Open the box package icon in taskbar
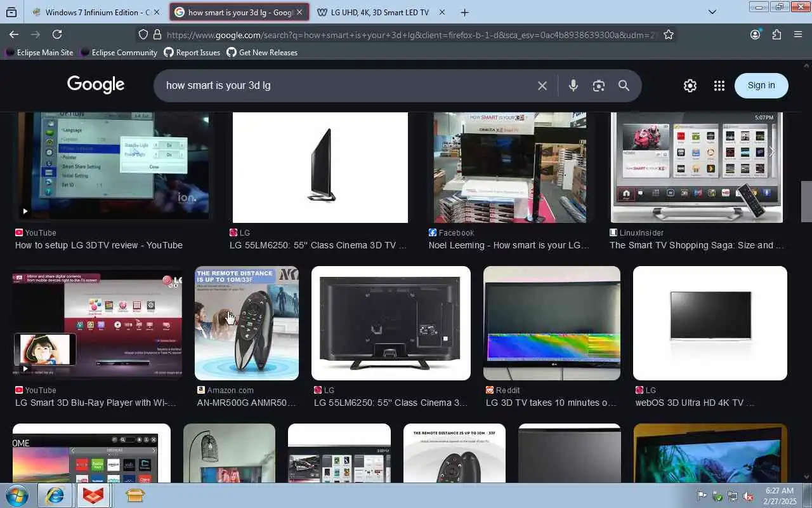The height and width of the screenshot is (508, 812). (x=135, y=495)
